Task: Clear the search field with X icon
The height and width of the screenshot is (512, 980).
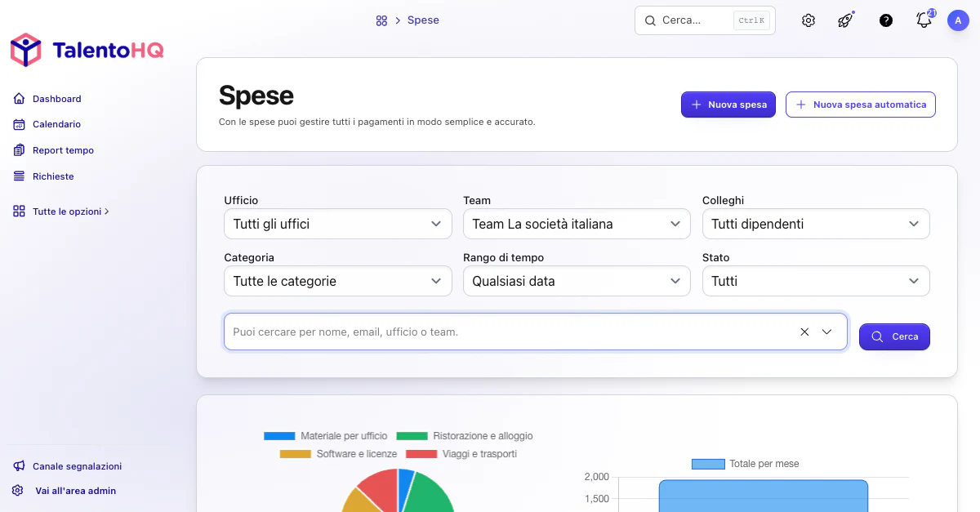Action: click(804, 332)
